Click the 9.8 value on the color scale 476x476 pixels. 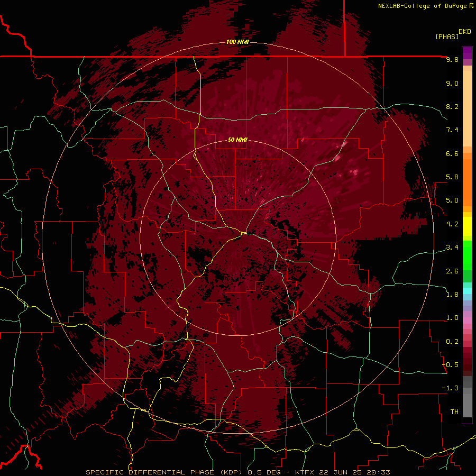click(x=452, y=59)
